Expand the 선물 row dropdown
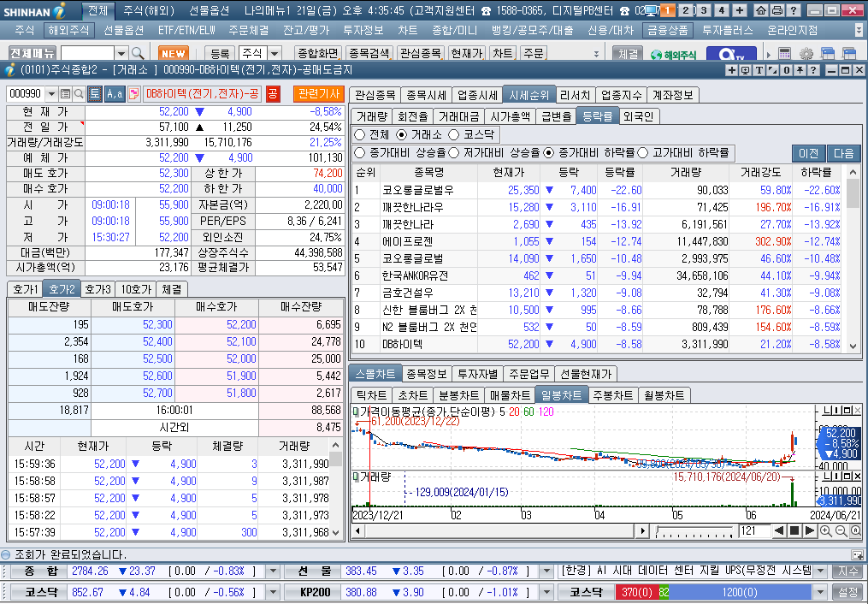Viewport: 868px width, 604px height. point(546,571)
